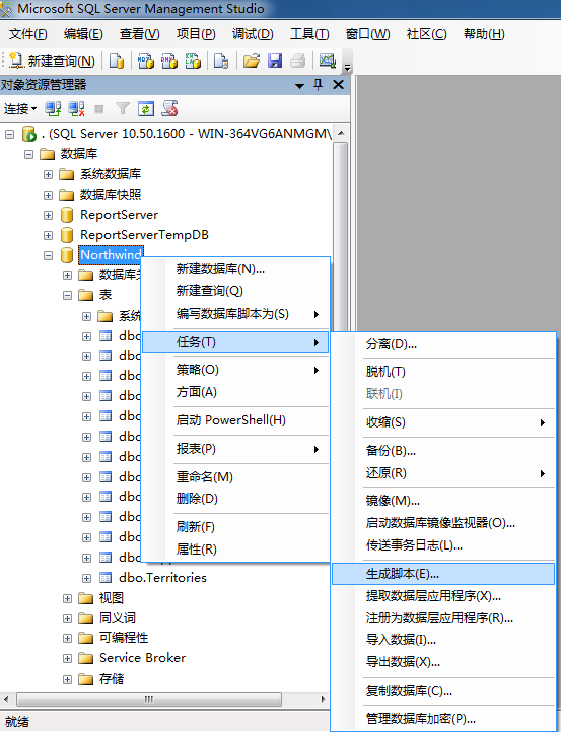The width and height of the screenshot is (561, 732).
Task: Click the MDX query toolbar icon
Action: point(146,61)
